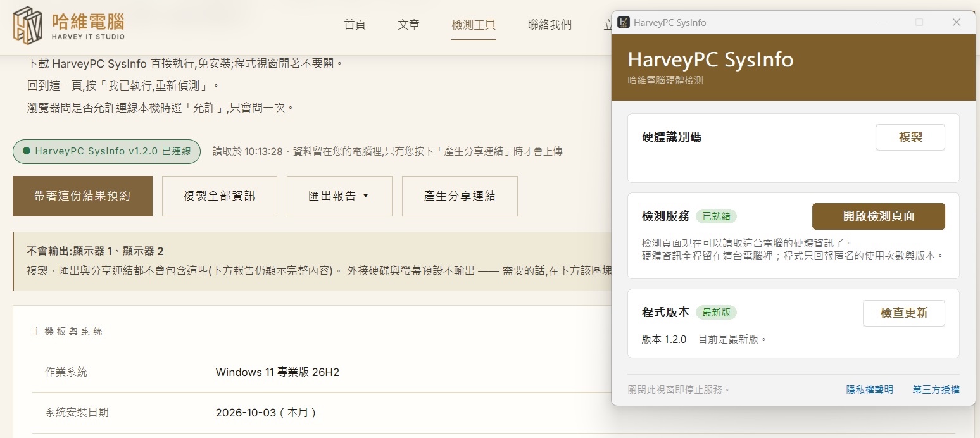The height and width of the screenshot is (438, 980).
Task: Click the HarveyPC SysInfo title bar icon
Action: point(624,22)
